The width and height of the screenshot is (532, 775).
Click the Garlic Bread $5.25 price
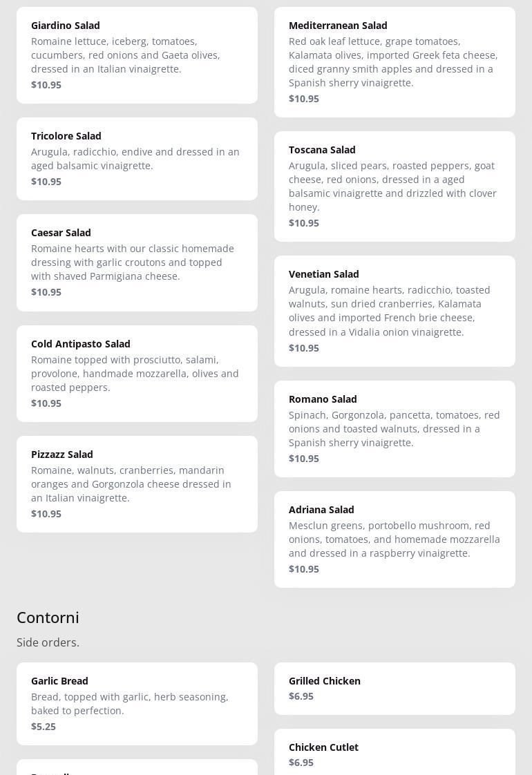pos(44,727)
